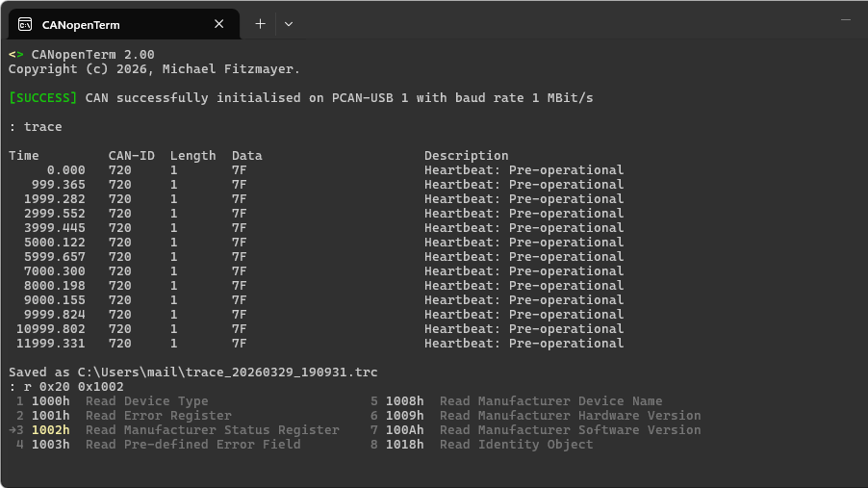Click timestamp 8000.198
The image size is (868, 488).
54,285
